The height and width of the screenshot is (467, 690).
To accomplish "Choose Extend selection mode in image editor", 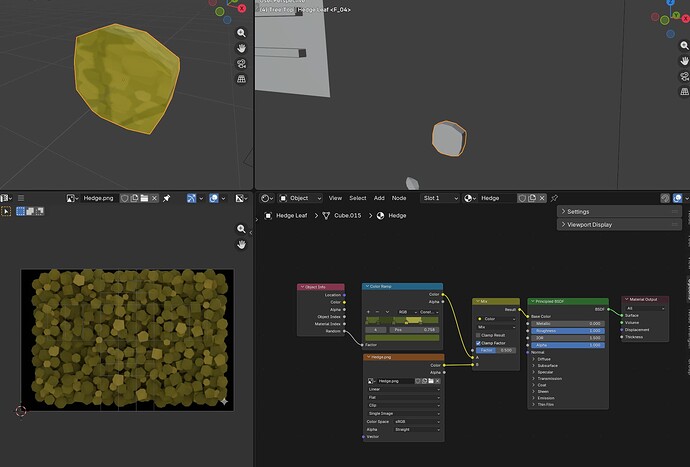I will (30, 211).
